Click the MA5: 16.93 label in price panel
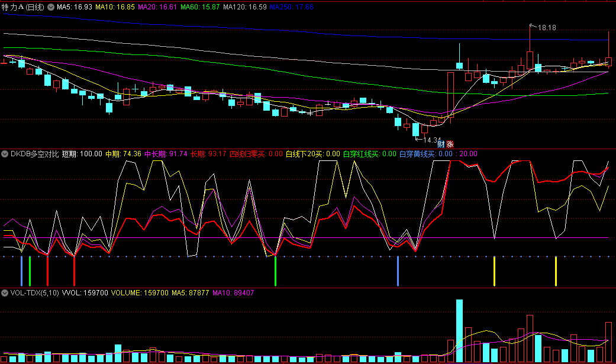 74,7
